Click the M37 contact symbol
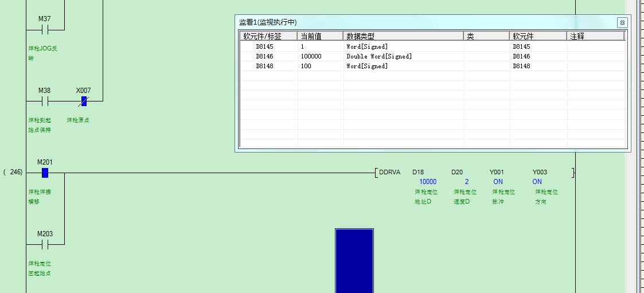The height and width of the screenshot is (293, 644). pos(45,29)
